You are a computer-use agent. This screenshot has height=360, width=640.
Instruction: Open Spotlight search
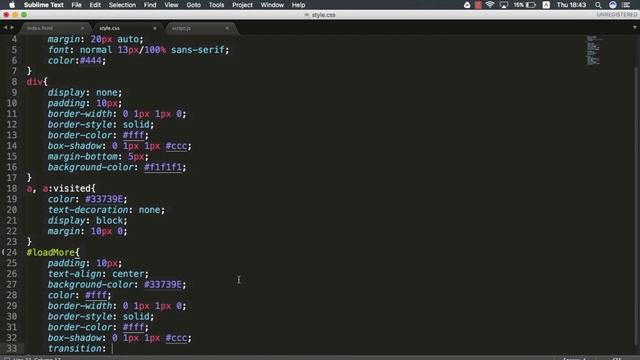point(598,5)
